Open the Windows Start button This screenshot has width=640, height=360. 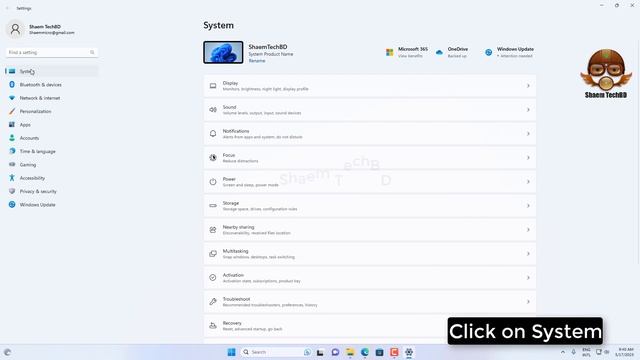click(231, 352)
